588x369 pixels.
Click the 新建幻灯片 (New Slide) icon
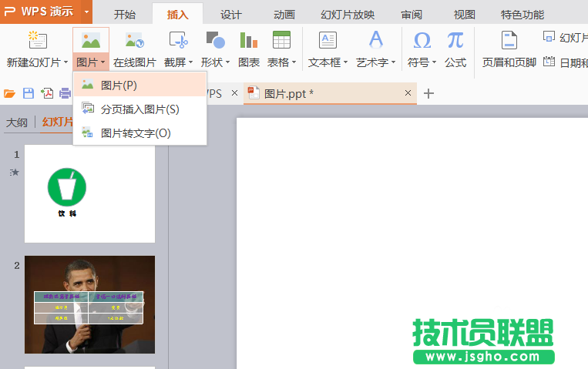36,41
